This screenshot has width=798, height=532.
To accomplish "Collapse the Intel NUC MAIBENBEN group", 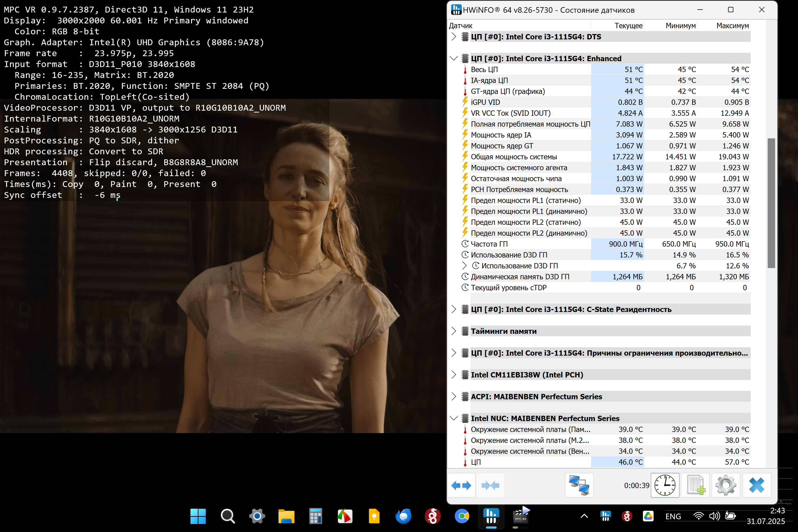I will 454,418.
